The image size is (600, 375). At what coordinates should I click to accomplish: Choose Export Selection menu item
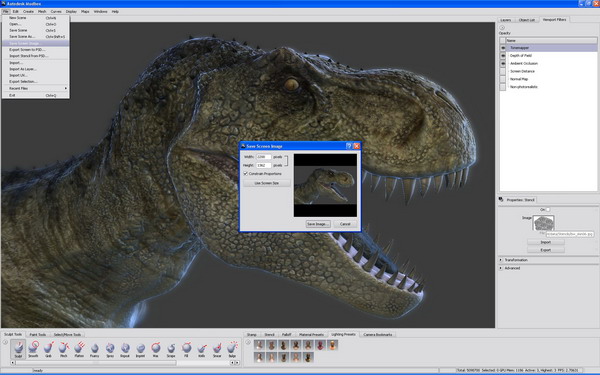[x=36, y=82]
